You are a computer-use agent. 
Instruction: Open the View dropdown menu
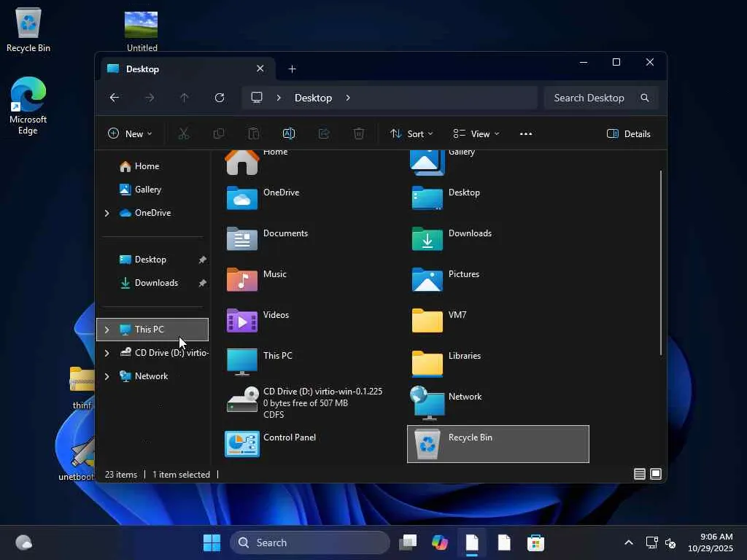[x=476, y=133]
